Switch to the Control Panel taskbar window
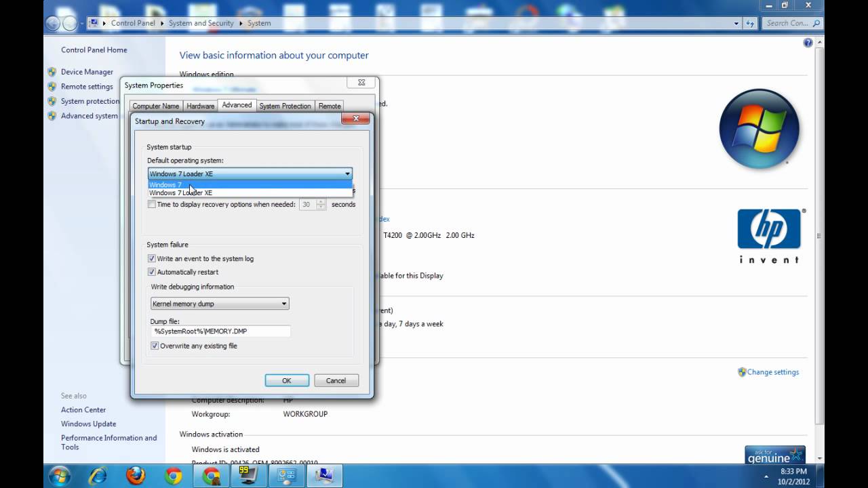 [287, 476]
